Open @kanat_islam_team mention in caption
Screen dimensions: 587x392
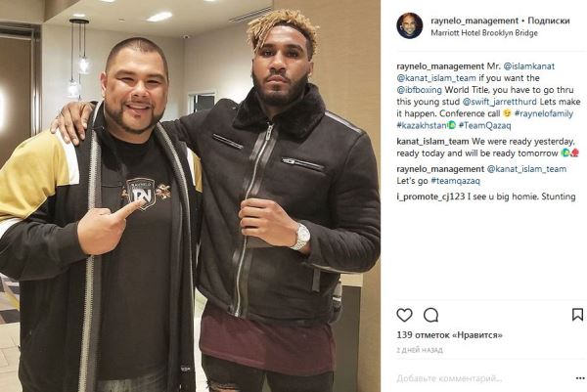tap(436, 78)
